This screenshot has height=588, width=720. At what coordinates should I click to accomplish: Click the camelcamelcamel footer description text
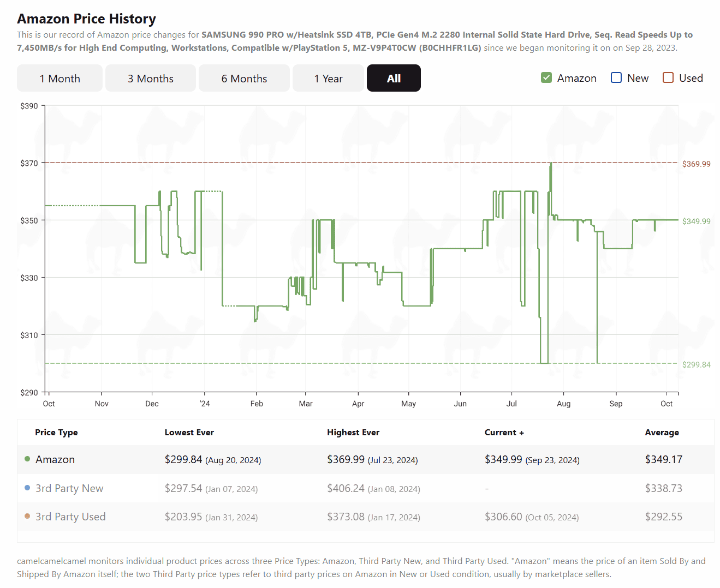coord(361,567)
